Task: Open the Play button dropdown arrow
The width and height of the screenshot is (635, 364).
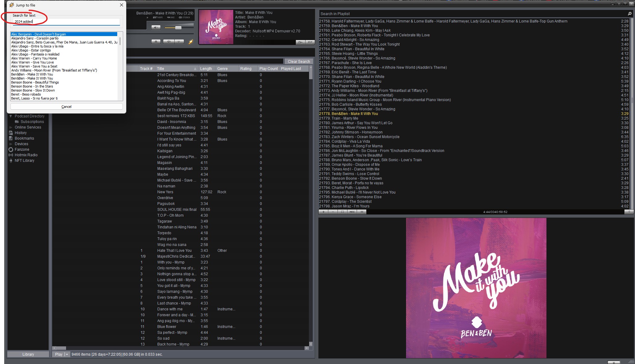Action: (67, 354)
